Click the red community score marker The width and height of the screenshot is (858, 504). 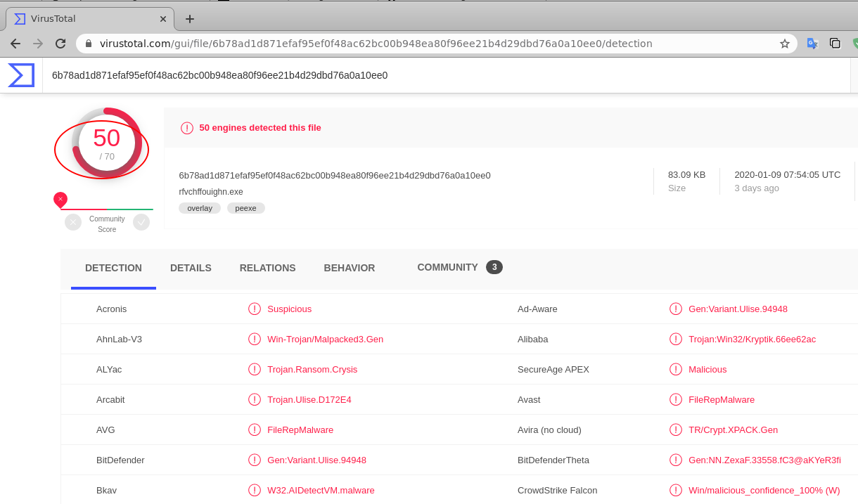pos(60,200)
